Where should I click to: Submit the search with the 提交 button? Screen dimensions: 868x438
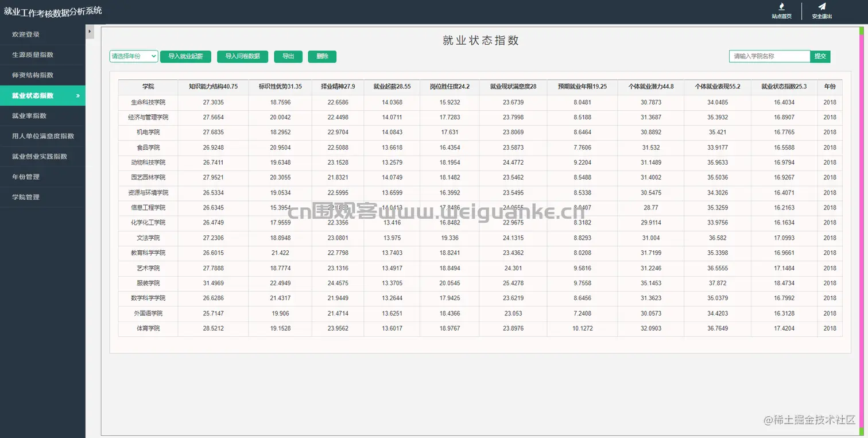[820, 56]
